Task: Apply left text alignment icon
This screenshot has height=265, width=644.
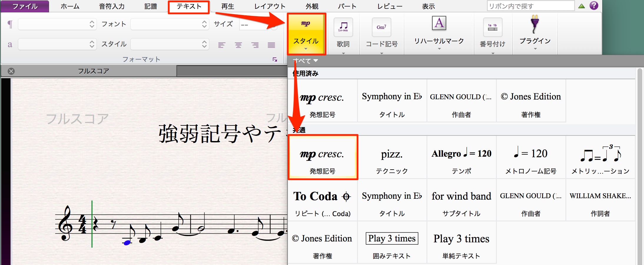Action: pyautogui.click(x=222, y=45)
